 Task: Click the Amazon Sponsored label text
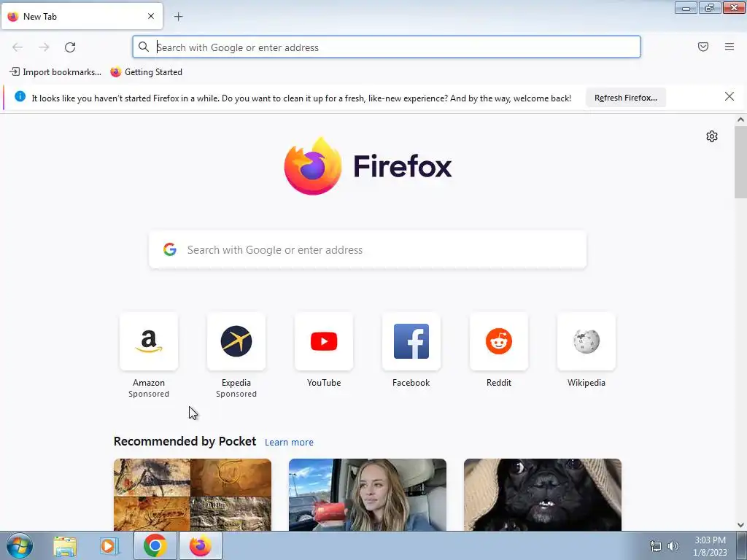pos(149,394)
